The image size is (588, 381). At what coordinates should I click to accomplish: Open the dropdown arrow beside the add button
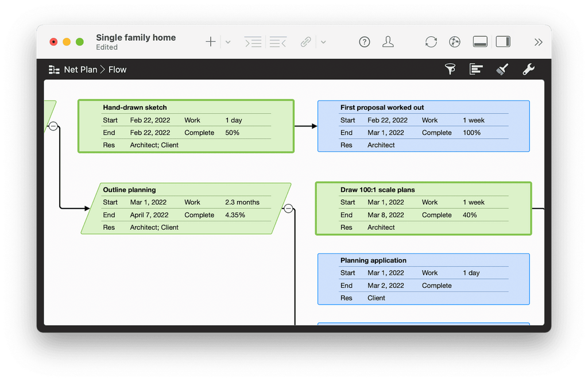pyautogui.click(x=228, y=42)
